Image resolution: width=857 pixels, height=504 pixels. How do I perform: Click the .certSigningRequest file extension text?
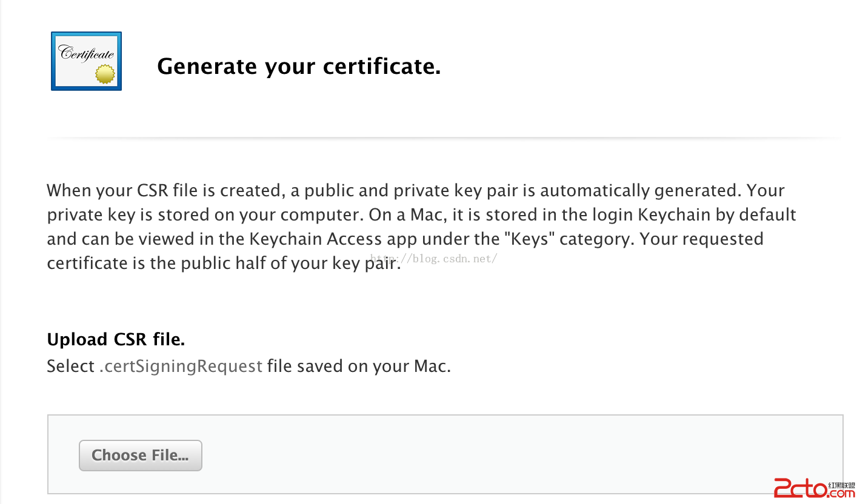pyautogui.click(x=181, y=366)
